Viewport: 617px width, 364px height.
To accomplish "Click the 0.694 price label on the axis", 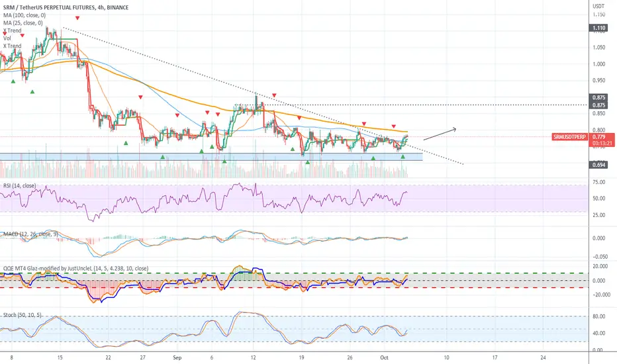I will [598, 165].
